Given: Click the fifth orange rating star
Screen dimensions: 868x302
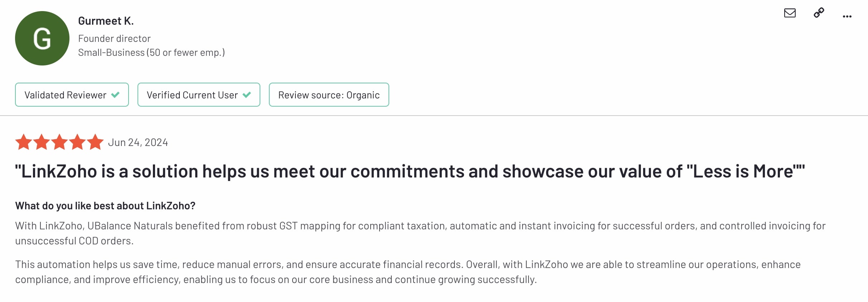Looking at the screenshot, I should [95, 142].
